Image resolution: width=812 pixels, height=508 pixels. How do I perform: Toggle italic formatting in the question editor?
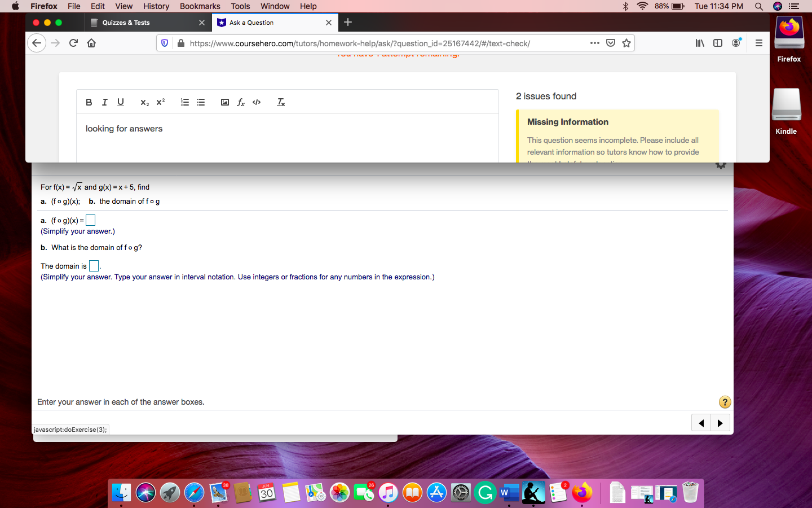(104, 102)
